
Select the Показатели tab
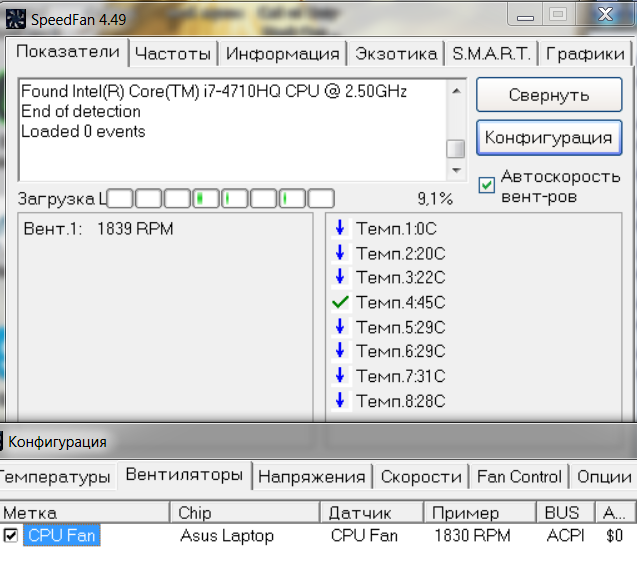[68, 52]
